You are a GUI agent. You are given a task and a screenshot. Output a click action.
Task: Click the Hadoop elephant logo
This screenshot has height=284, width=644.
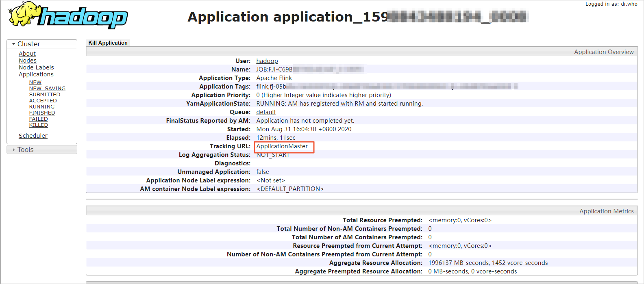coord(68,15)
